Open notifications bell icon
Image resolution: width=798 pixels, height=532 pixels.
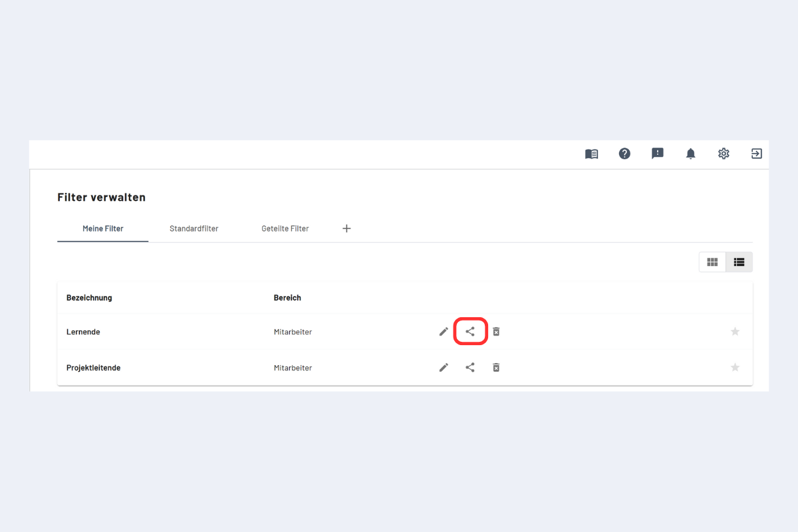tap(691, 154)
